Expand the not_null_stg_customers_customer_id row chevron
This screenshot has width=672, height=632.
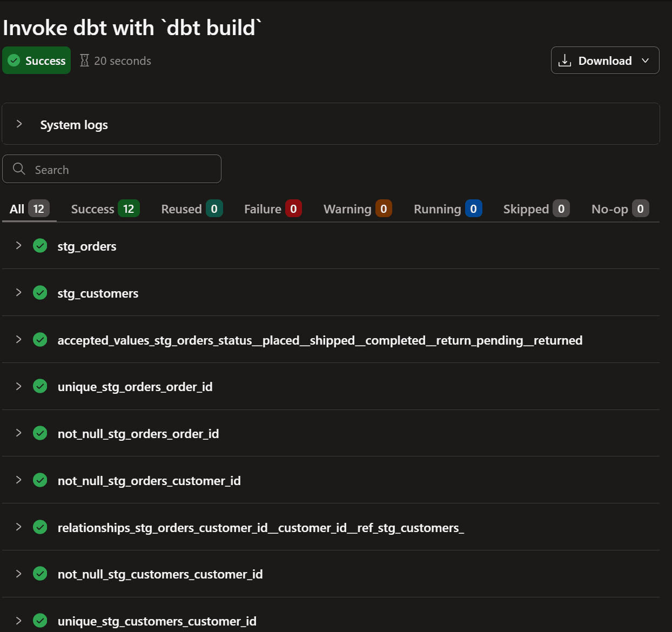[19, 574]
